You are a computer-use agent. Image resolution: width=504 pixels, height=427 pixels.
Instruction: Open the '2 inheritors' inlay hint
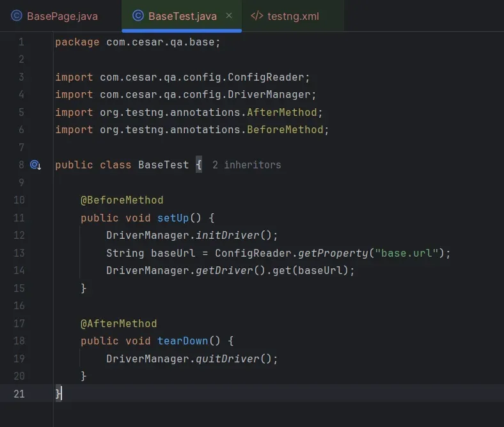click(x=246, y=165)
